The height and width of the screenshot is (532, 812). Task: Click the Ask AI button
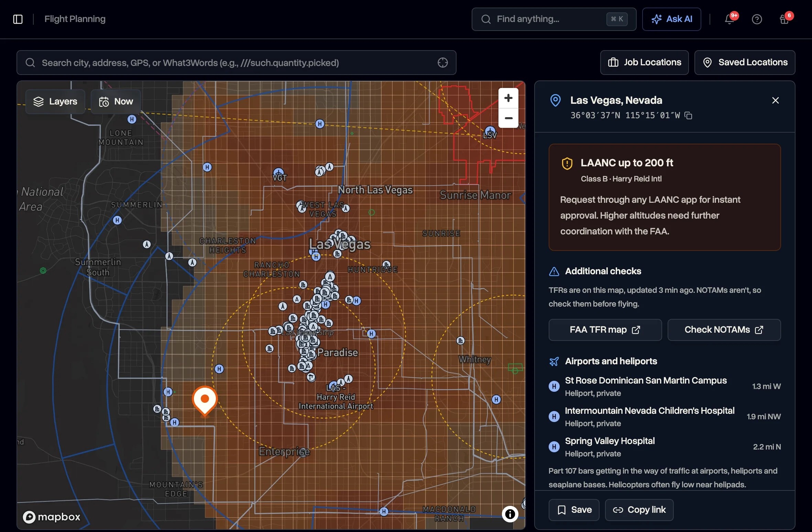click(x=671, y=19)
